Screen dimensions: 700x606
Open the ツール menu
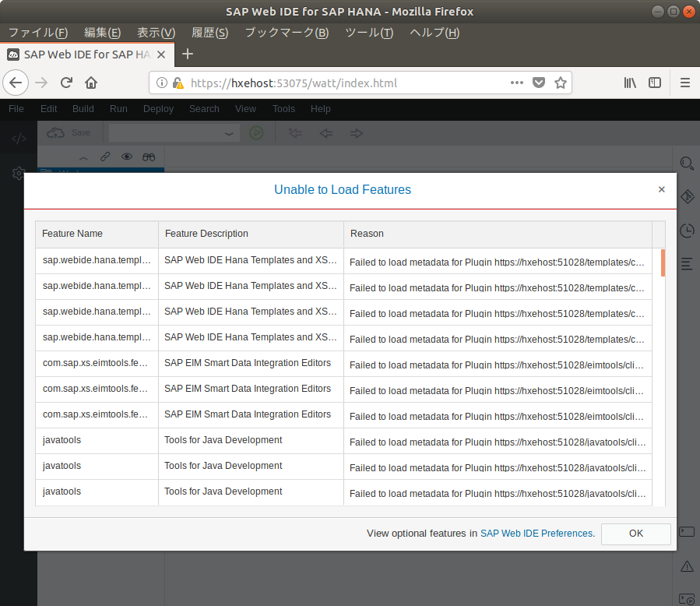pos(369,33)
